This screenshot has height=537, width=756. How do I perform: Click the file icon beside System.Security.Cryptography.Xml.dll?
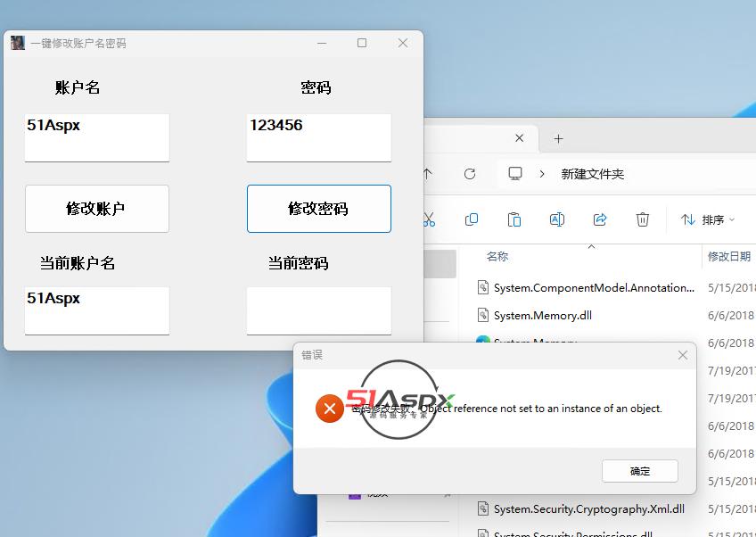[482, 508]
